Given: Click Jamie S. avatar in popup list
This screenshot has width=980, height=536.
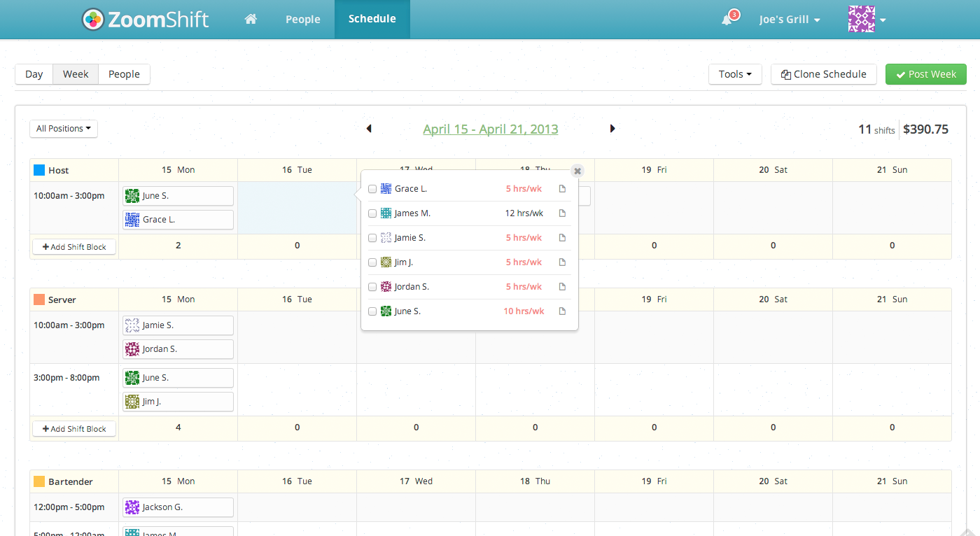Looking at the screenshot, I should [x=386, y=238].
